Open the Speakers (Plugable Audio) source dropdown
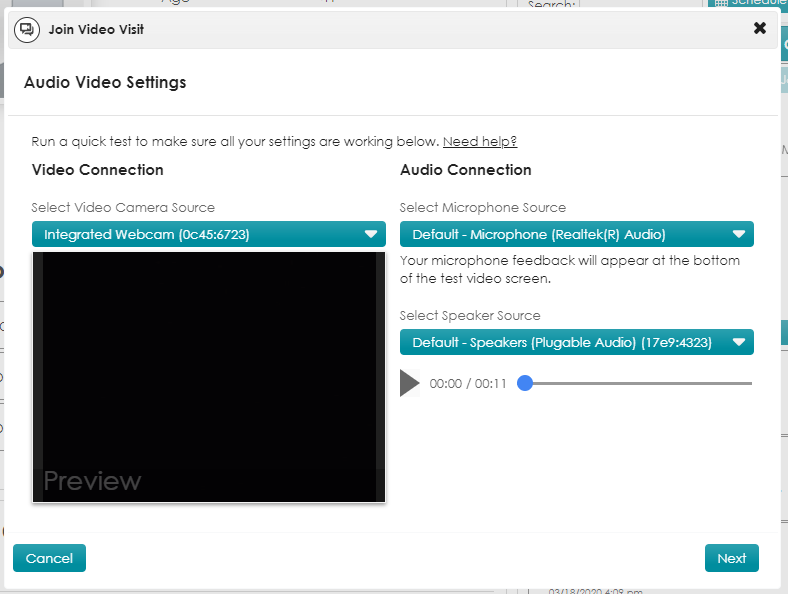Image resolution: width=788 pixels, height=594 pixels. pos(576,342)
